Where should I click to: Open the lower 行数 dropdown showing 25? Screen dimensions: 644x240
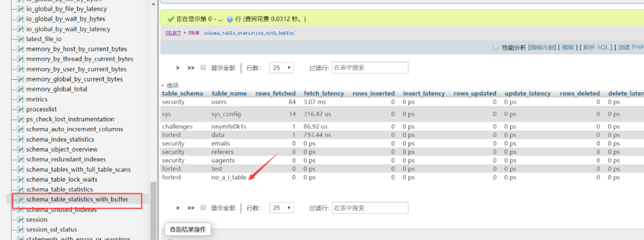pos(281,208)
